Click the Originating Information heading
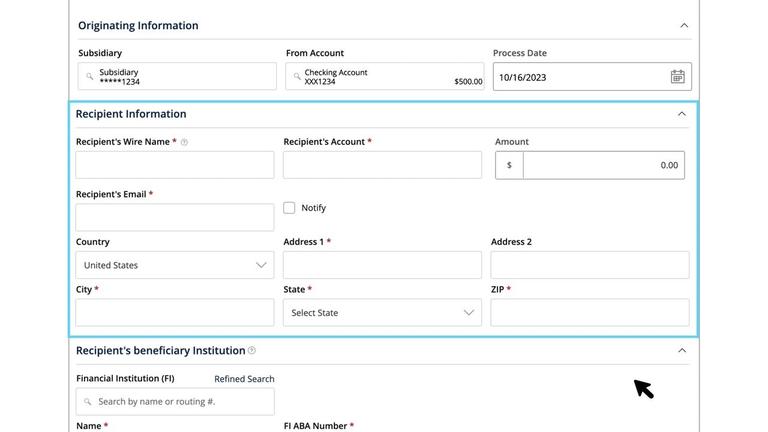Screen dimensions: 768x432 [138, 25]
